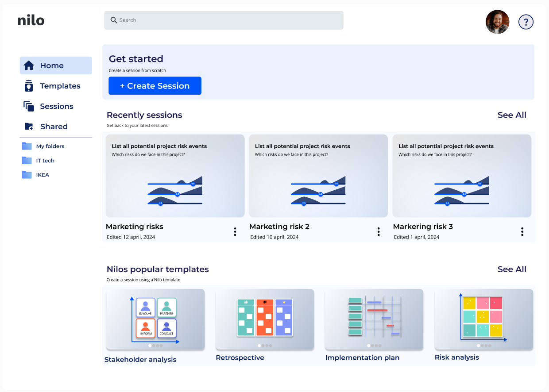See all Nilos popular templates
Viewport: 549px width, 392px height.
tap(512, 269)
